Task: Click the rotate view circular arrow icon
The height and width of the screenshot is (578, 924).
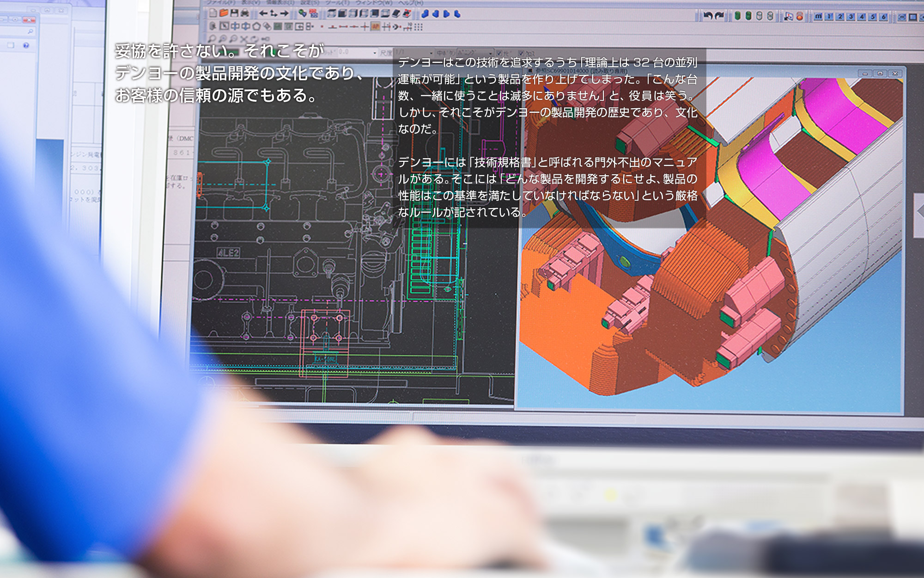Action: (x=255, y=39)
